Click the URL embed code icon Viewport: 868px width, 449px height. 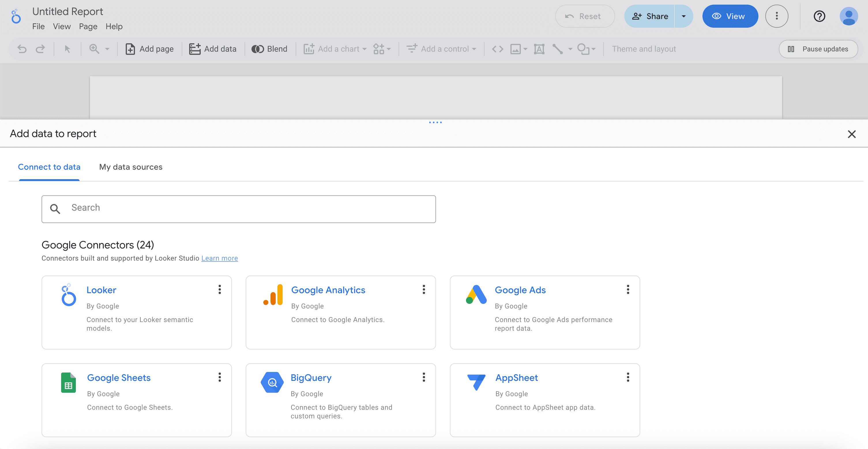(x=497, y=49)
